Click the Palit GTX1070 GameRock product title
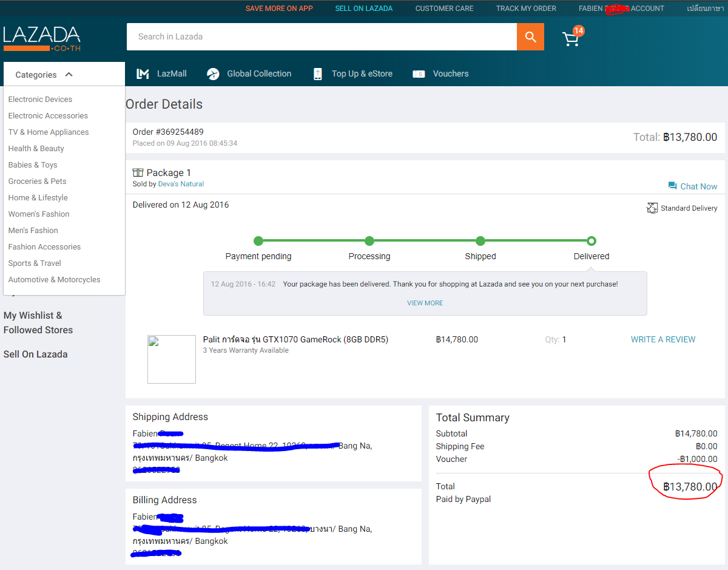This screenshot has height=570, width=728. (295, 339)
